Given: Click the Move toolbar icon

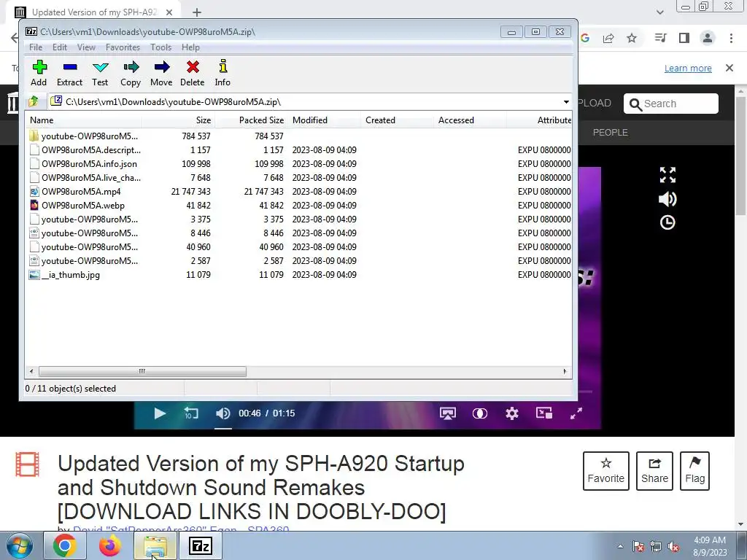Looking at the screenshot, I should (x=161, y=73).
